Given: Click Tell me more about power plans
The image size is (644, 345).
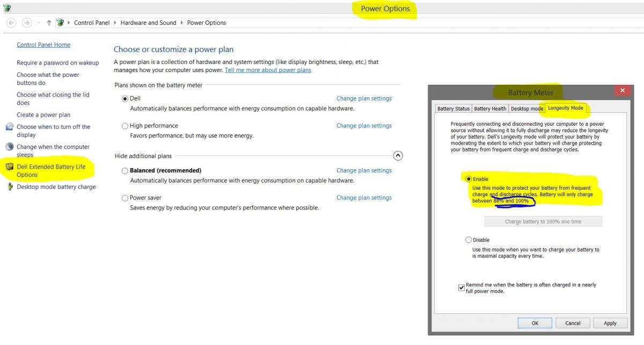Looking at the screenshot, I should pyautogui.click(x=268, y=70).
